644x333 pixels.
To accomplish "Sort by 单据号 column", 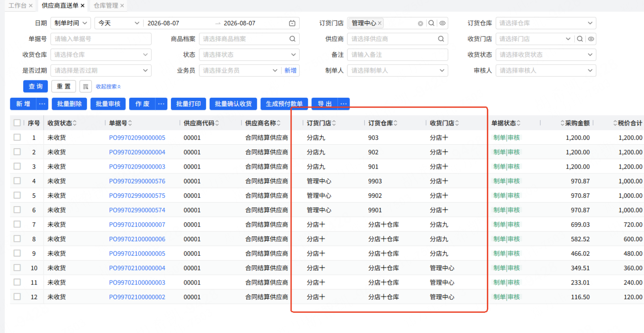I will pos(130,123).
